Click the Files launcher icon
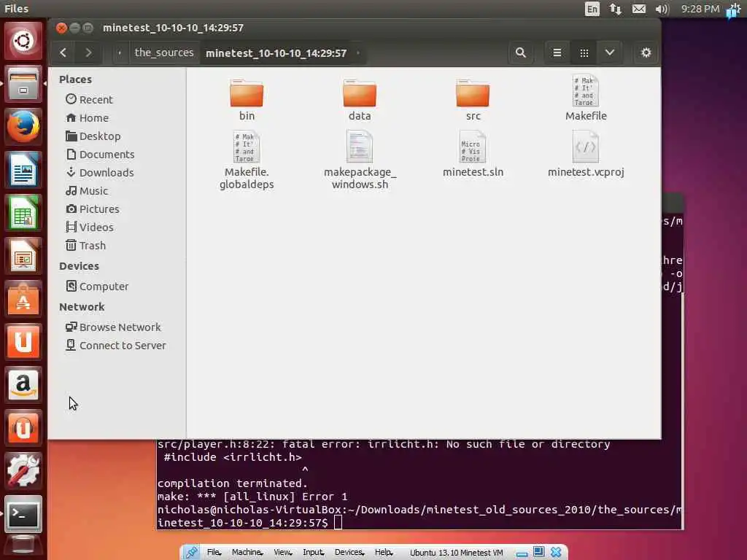The image size is (747, 560). coord(23,84)
